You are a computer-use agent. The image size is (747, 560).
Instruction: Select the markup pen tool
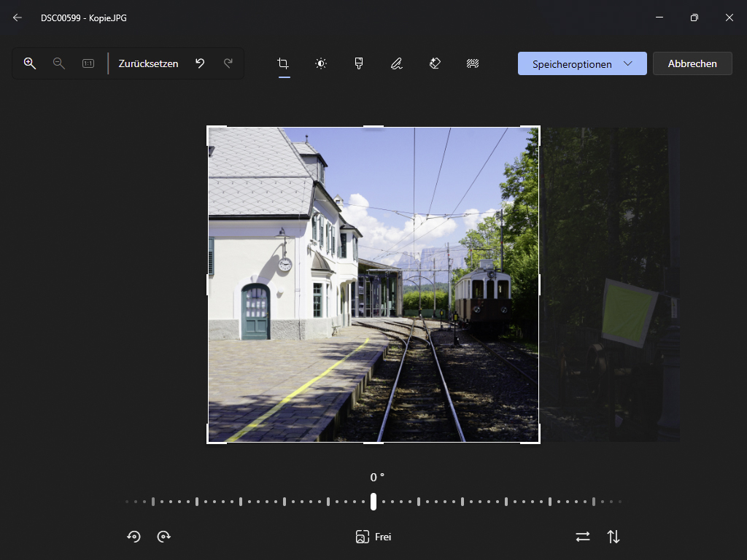(396, 63)
